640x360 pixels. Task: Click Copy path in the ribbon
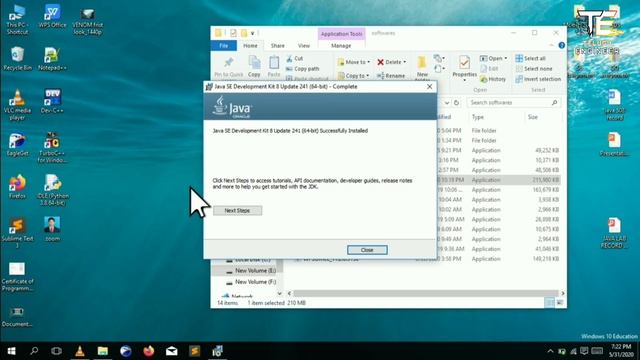pyautogui.click(x=302, y=69)
